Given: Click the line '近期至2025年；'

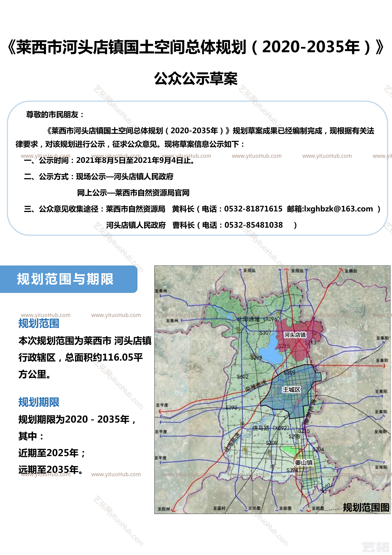Looking at the screenshot, I should coord(52,453).
